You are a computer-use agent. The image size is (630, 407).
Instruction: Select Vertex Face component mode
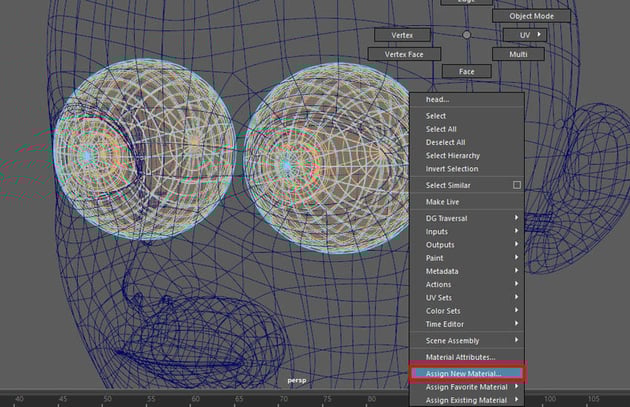[x=405, y=53]
